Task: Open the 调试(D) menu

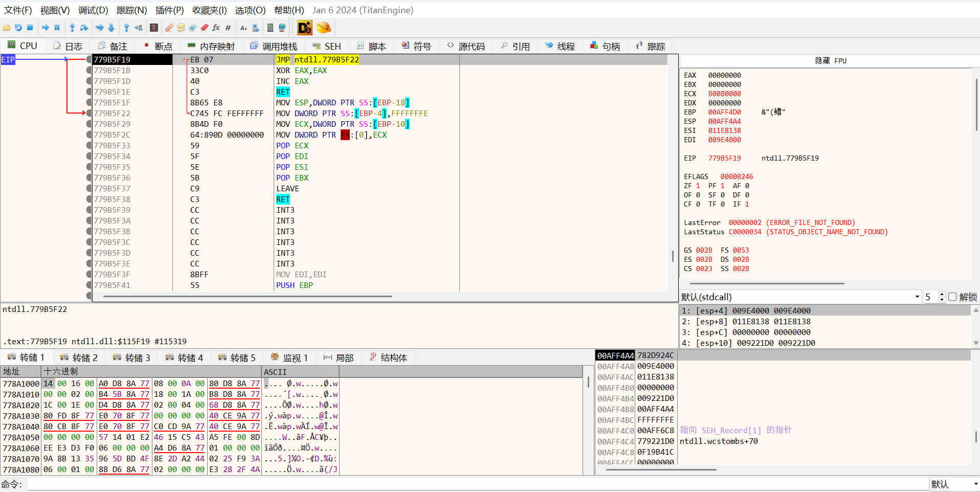Action: pyautogui.click(x=93, y=10)
